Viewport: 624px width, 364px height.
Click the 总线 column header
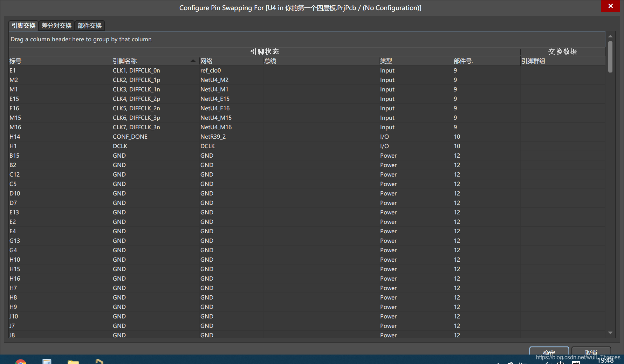(x=321, y=61)
